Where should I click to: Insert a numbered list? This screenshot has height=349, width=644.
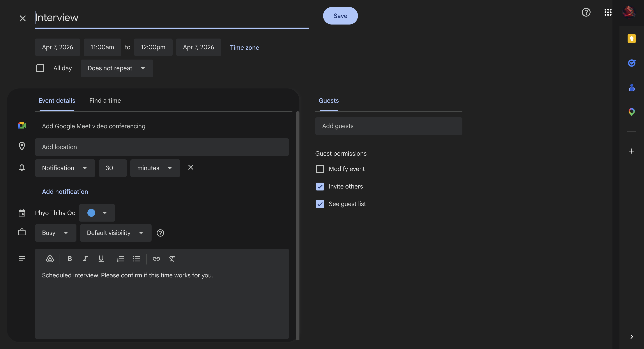[121, 259]
